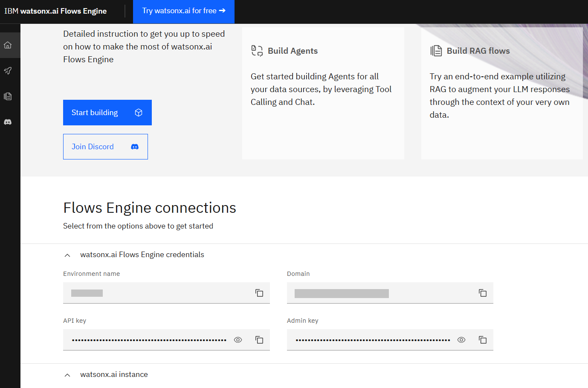Click the masked API key field
This screenshot has height=388, width=588.
[166, 340]
